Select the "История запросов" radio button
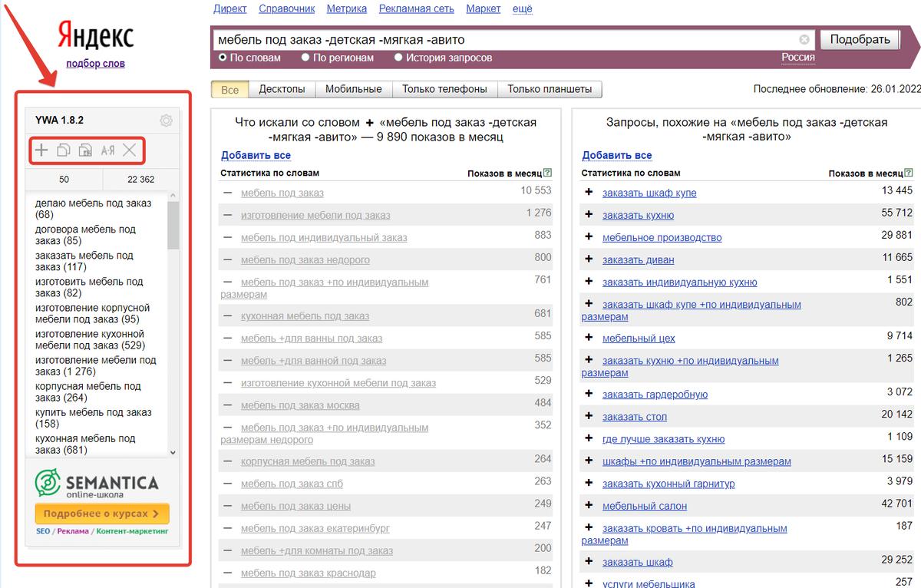This screenshot has width=921, height=588. pos(398,58)
